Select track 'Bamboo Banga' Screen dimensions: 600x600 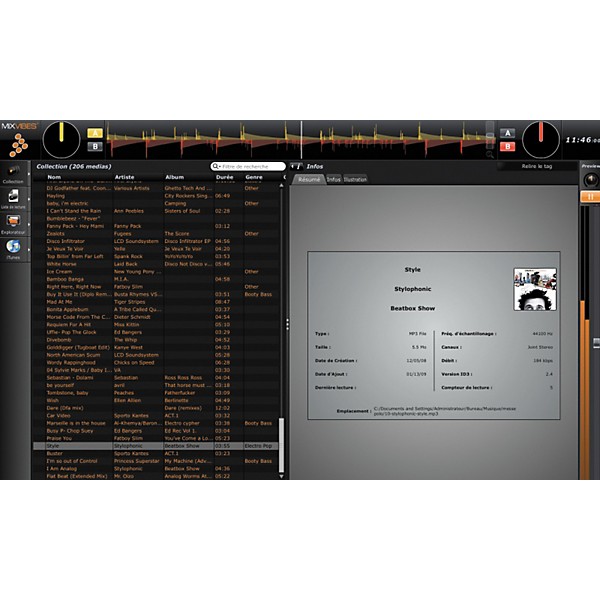(x=156, y=279)
